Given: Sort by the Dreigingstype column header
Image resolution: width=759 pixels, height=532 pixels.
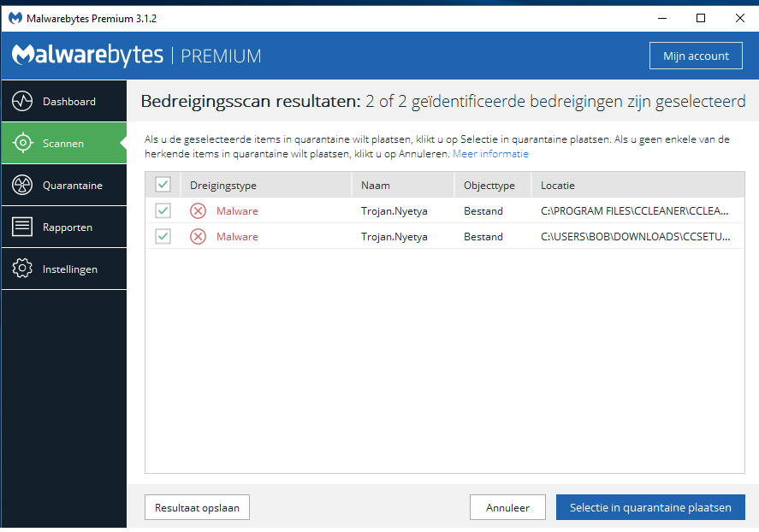Looking at the screenshot, I should click(266, 186).
